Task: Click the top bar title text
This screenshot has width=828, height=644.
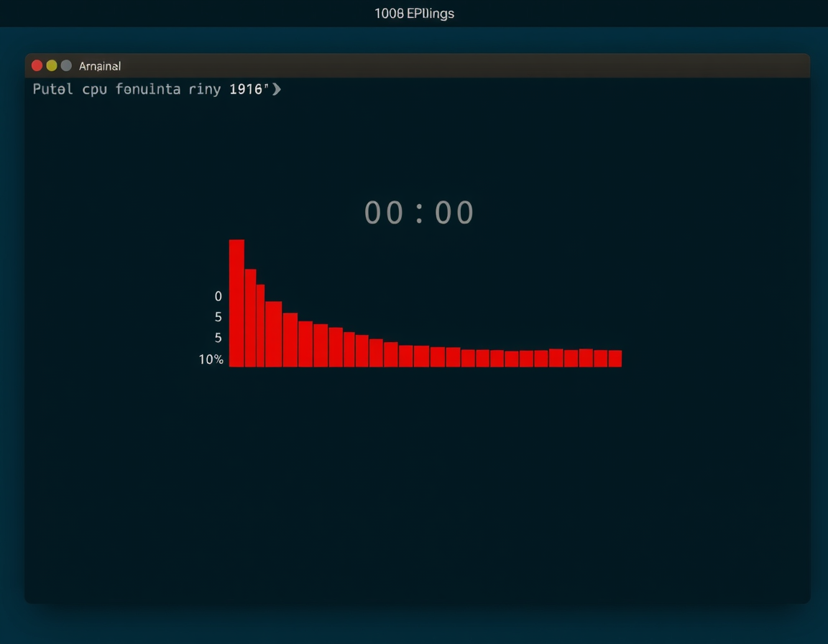Action: pyautogui.click(x=415, y=13)
